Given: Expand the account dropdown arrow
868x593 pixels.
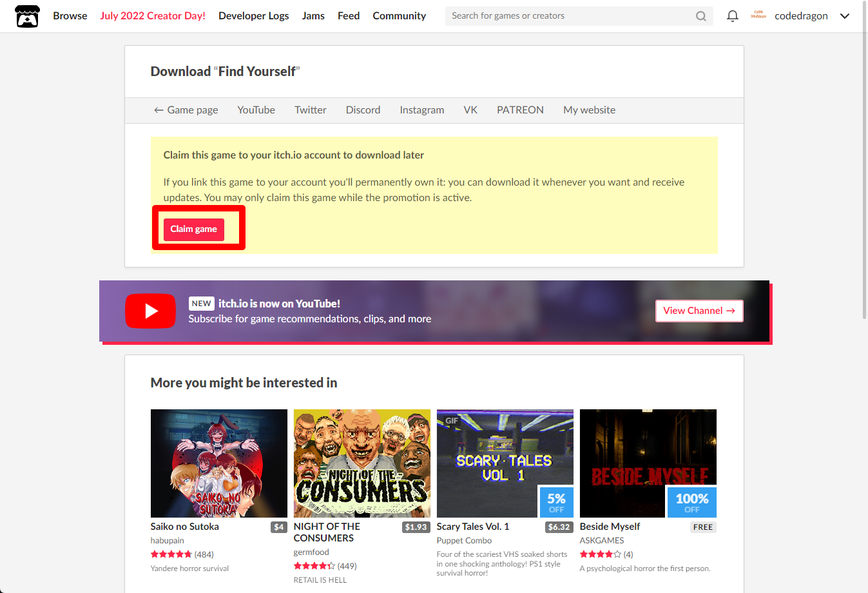Looking at the screenshot, I should point(845,16).
